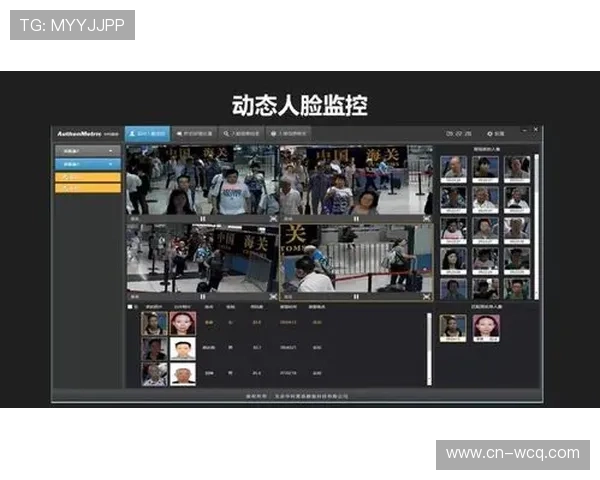Select the top-left customs video panel
This screenshot has height=480, width=600.
[202, 180]
